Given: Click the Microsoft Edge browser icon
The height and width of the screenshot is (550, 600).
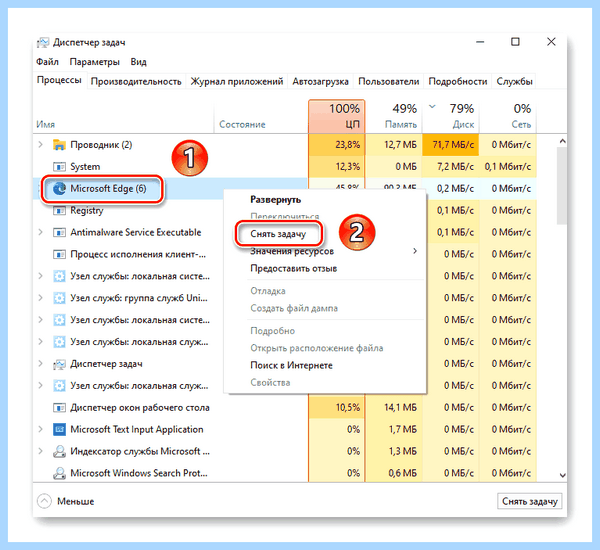Looking at the screenshot, I should tap(59, 188).
